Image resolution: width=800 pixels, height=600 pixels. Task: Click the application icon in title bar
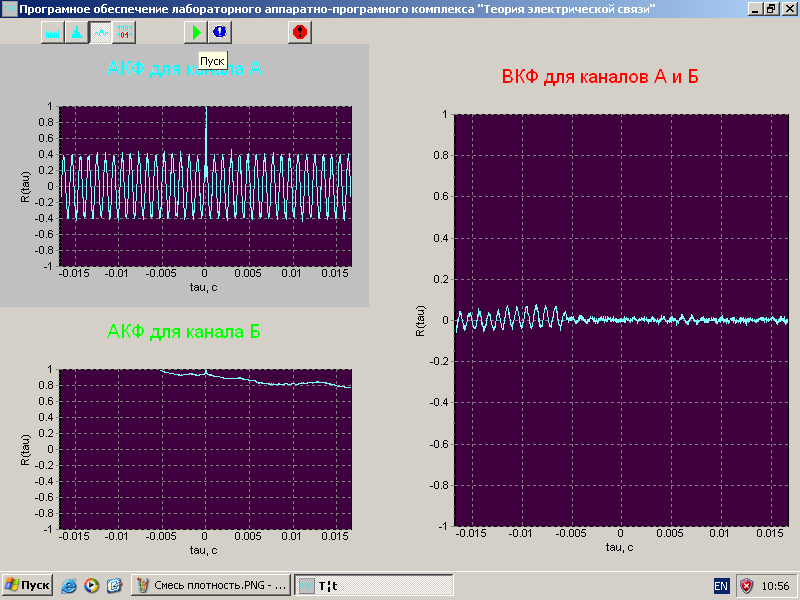pyautogui.click(x=9, y=9)
